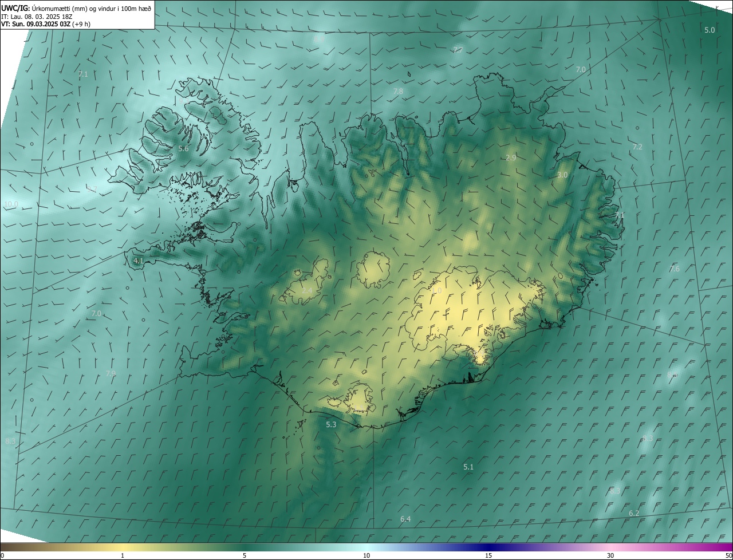Viewport: 733px width, 560px height.
Task: Click the 5.3 value label
Action: pos(331,425)
